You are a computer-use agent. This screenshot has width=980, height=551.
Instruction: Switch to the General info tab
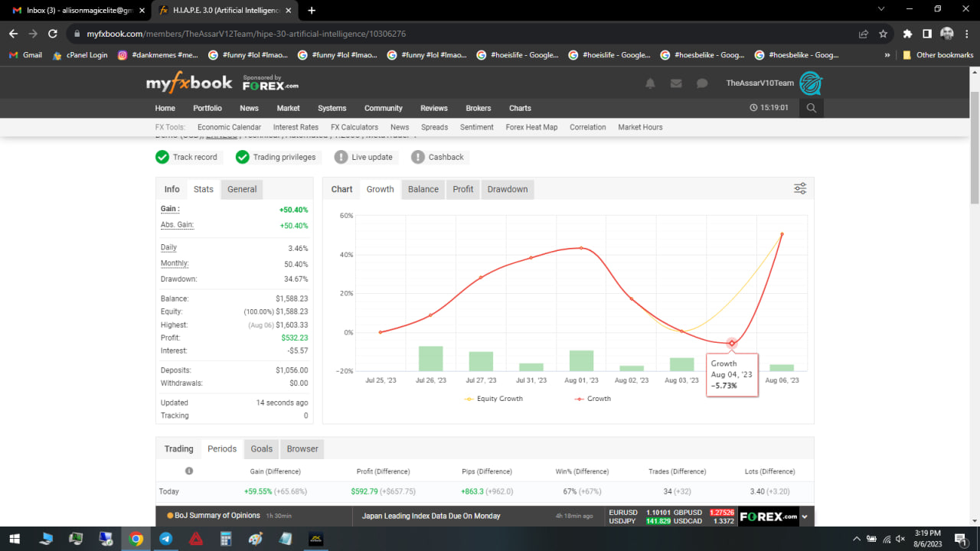[242, 189]
